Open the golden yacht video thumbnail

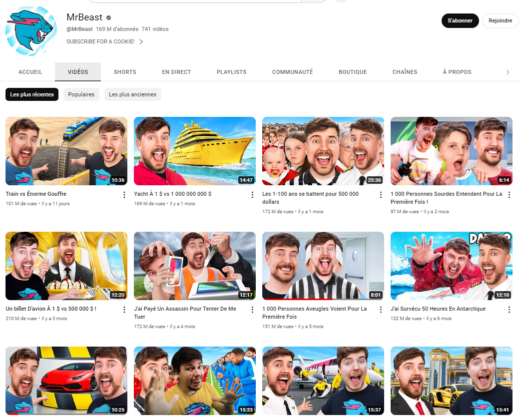click(195, 151)
